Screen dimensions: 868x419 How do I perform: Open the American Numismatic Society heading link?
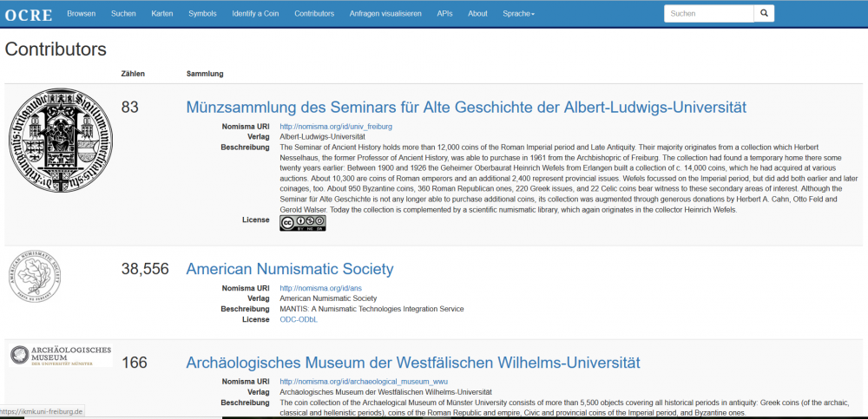click(x=290, y=269)
